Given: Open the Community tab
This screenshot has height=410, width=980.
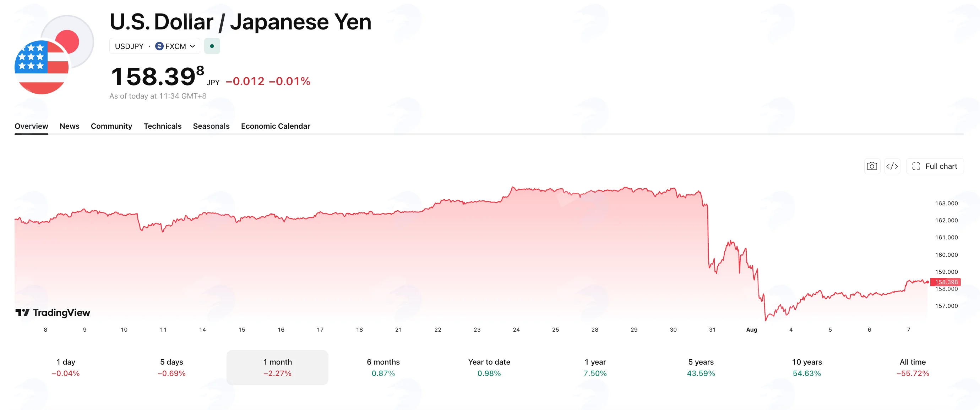Looking at the screenshot, I should click(x=111, y=126).
